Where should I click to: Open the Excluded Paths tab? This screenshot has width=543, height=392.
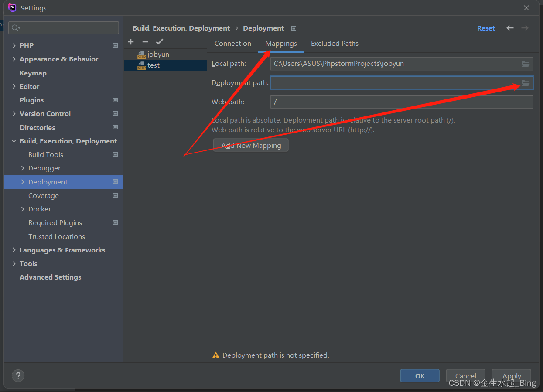click(335, 43)
